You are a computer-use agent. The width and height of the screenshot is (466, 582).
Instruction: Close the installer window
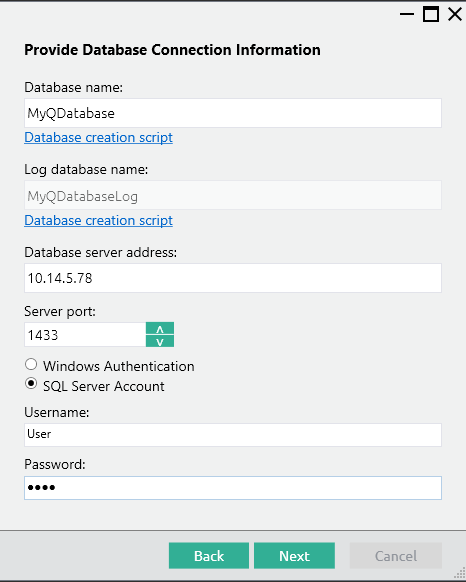coord(455,14)
